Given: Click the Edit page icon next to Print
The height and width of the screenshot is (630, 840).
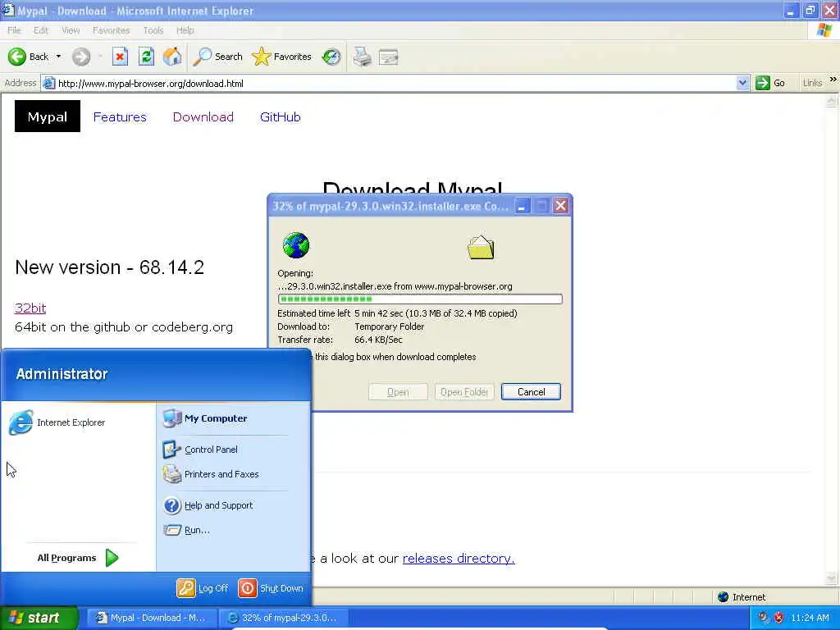Looking at the screenshot, I should (x=388, y=57).
